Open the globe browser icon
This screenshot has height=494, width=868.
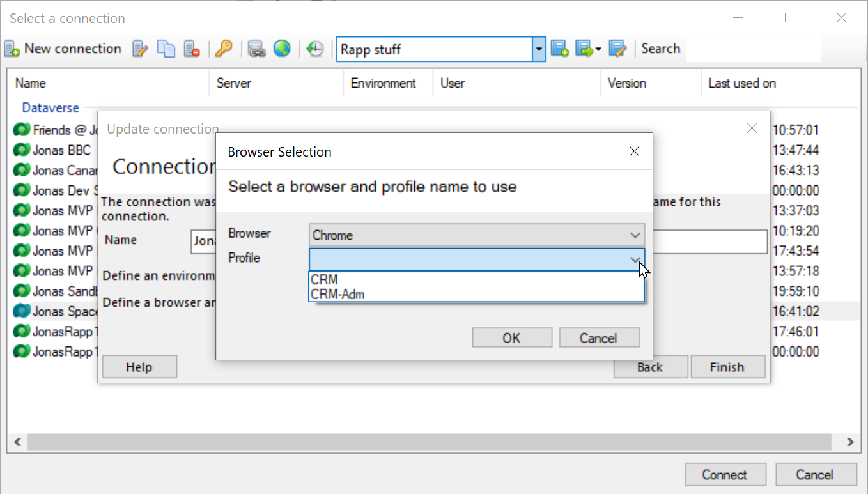(283, 49)
